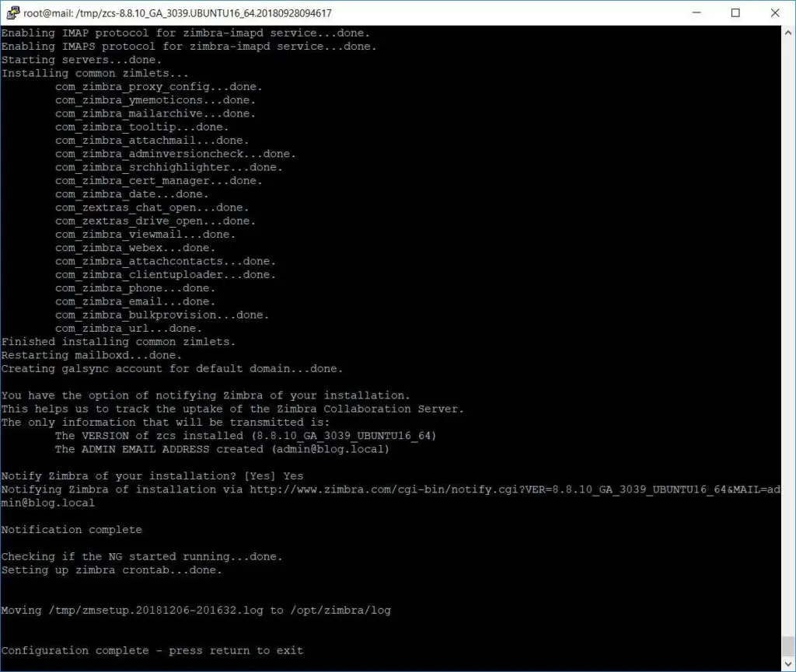Click the scrollbar down arrow
The height and width of the screenshot is (672, 796).
pyautogui.click(x=788, y=663)
